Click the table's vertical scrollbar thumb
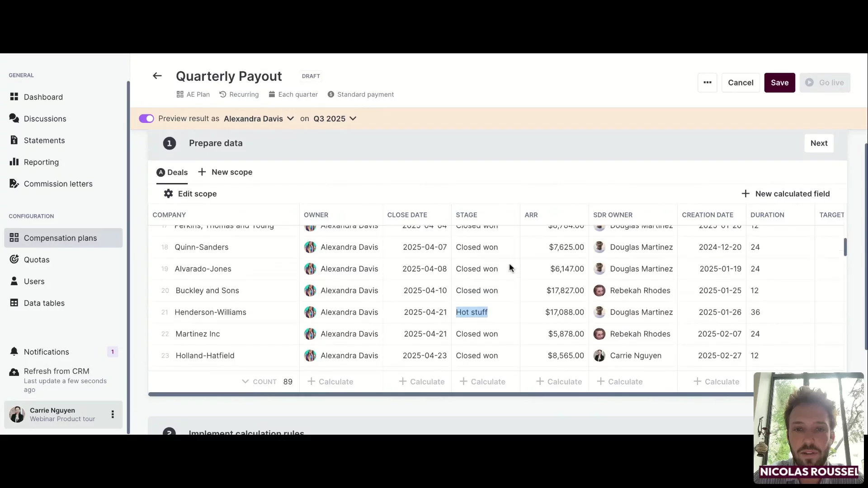 pos(845,247)
